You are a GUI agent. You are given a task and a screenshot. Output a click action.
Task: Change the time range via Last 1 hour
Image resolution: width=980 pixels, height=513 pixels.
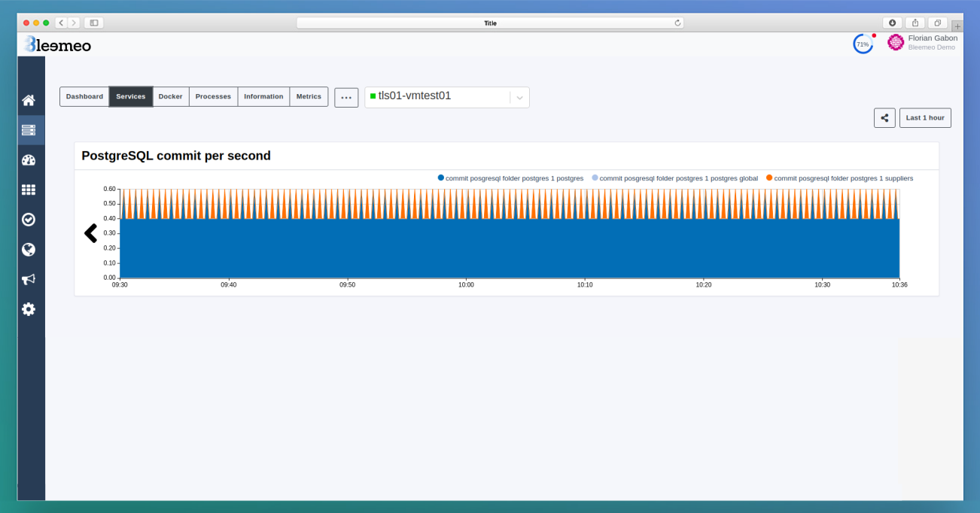[x=925, y=117]
